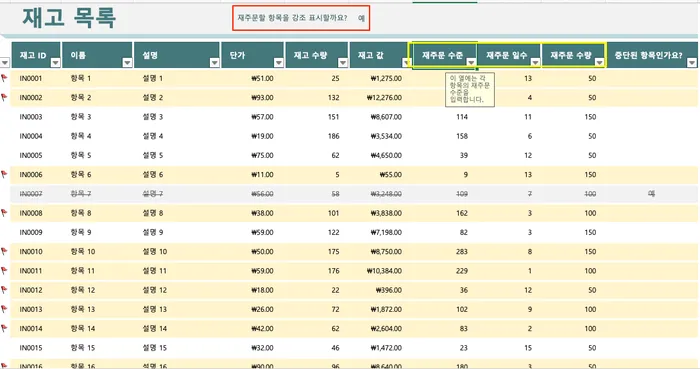The height and width of the screenshot is (369, 700).
Task: Open the flag column filter dropdown
Action: [5, 62]
